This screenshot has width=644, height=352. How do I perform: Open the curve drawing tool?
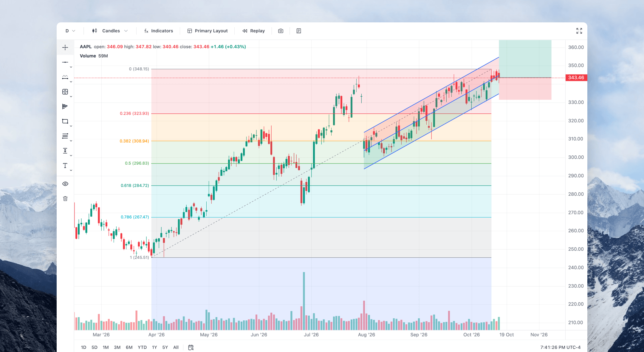pyautogui.click(x=65, y=77)
